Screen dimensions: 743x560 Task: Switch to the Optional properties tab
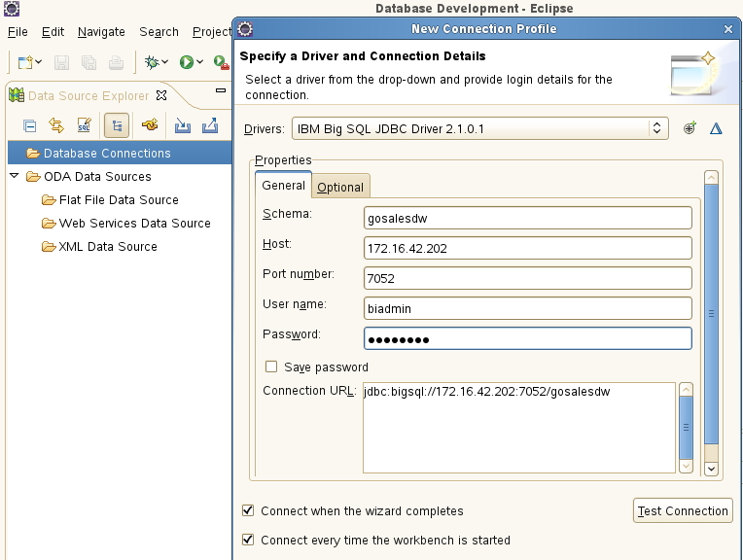pos(340,187)
